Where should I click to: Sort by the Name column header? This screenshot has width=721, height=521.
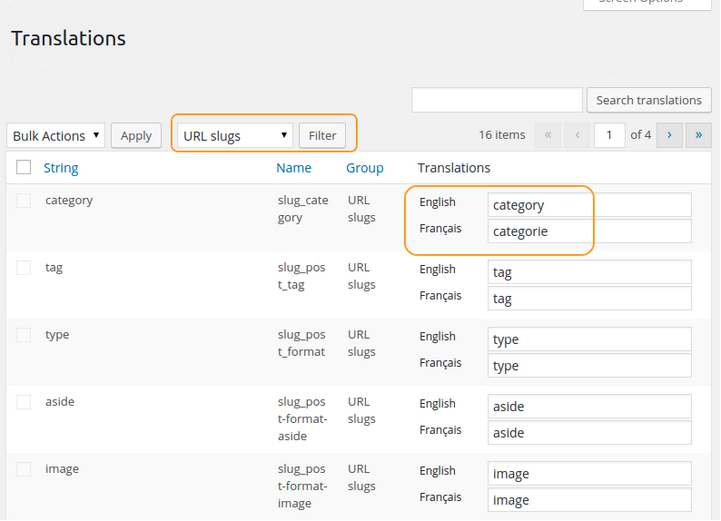point(294,168)
